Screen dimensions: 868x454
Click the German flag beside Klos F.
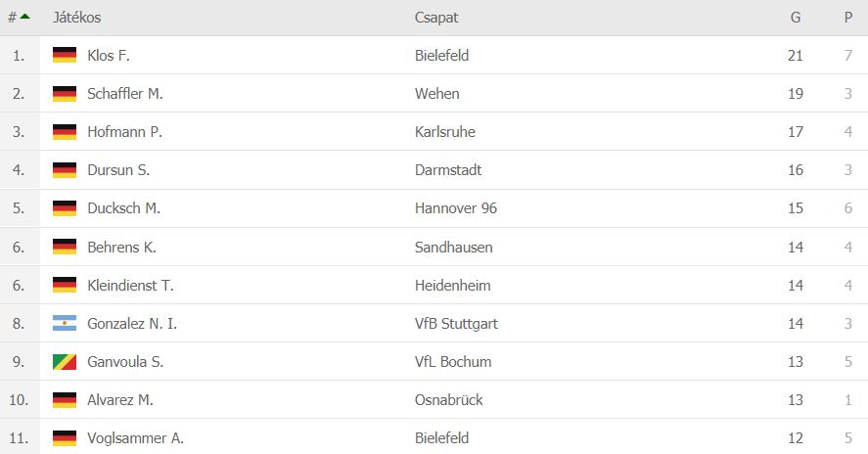65,56
